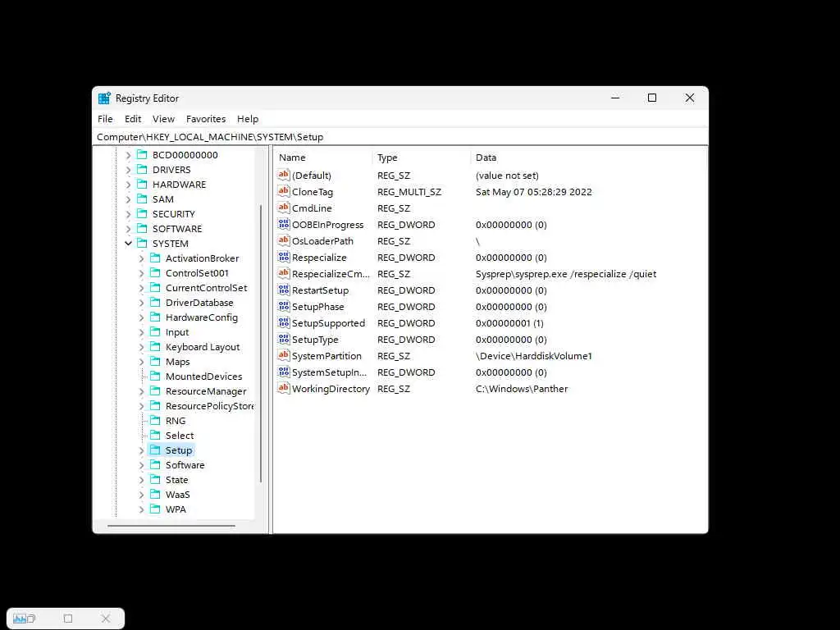This screenshot has height=630, width=840.
Task: Expand the SOFTWARE hive key
Action: [128, 230]
